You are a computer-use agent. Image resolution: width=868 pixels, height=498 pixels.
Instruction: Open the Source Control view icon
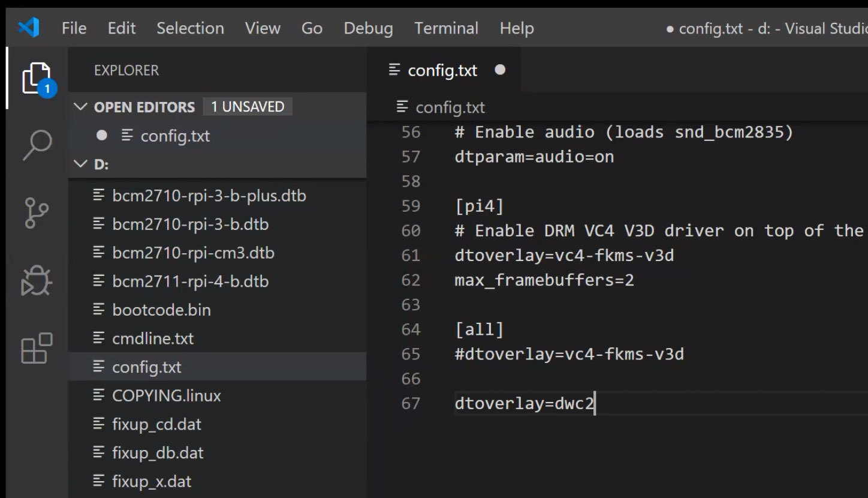coord(36,212)
